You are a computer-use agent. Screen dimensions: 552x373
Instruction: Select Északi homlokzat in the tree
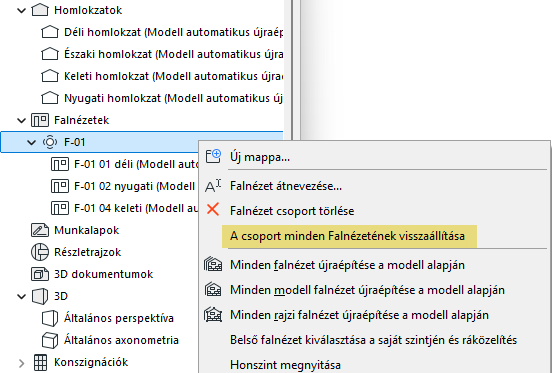point(174,54)
